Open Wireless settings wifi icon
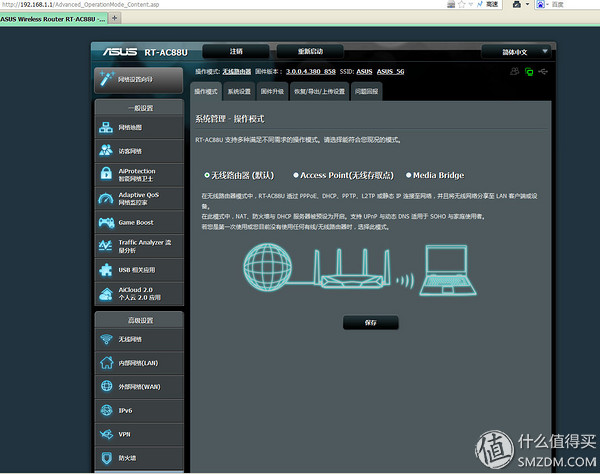This screenshot has height=474, width=600. tap(106, 339)
